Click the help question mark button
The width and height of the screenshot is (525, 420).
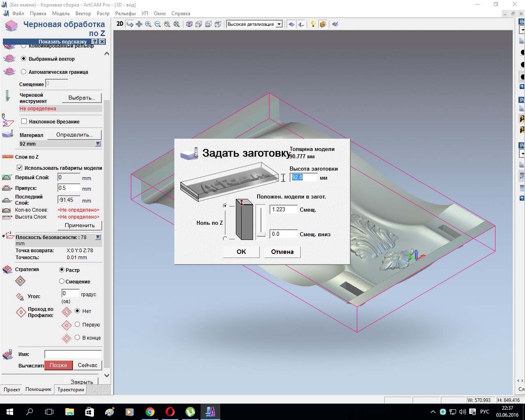pos(95,42)
